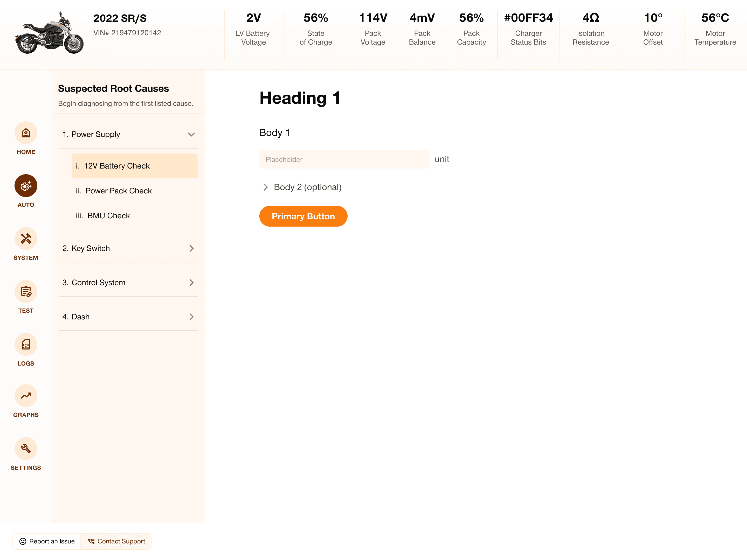The height and width of the screenshot is (560, 747).
Task: Expand Body 2 (optional) section
Action: click(x=266, y=187)
